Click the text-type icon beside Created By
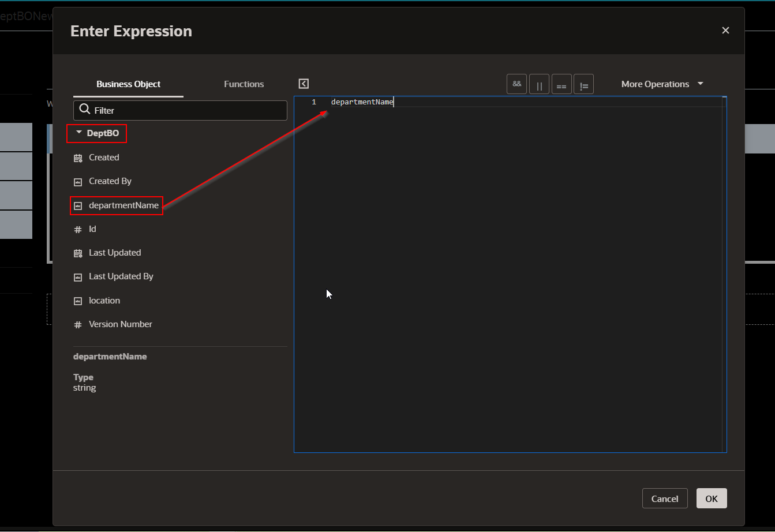Viewport: 775px width, 532px height. click(78, 182)
